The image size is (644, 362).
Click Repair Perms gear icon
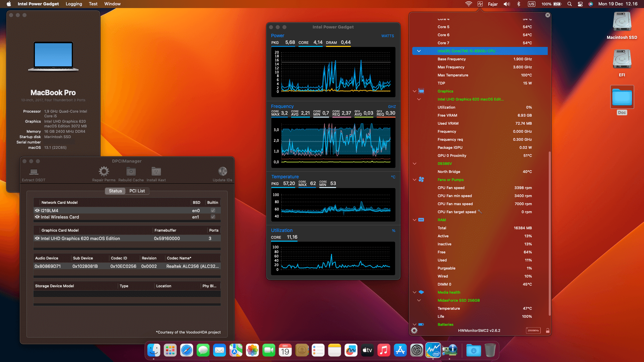104,172
